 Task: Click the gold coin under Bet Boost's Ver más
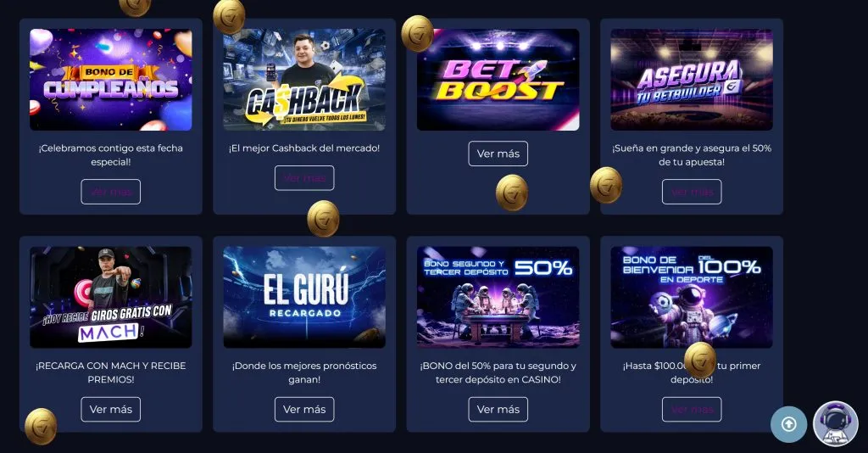[511, 193]
